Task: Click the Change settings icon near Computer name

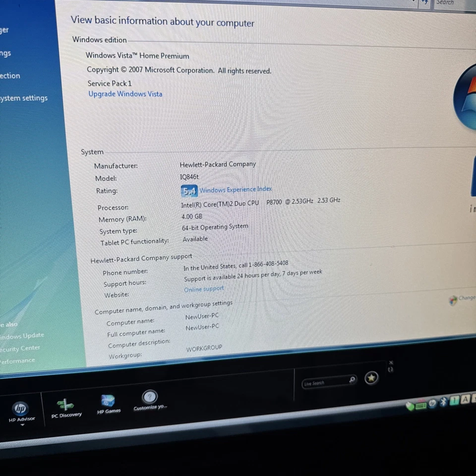Action: [x=452, y=300]
